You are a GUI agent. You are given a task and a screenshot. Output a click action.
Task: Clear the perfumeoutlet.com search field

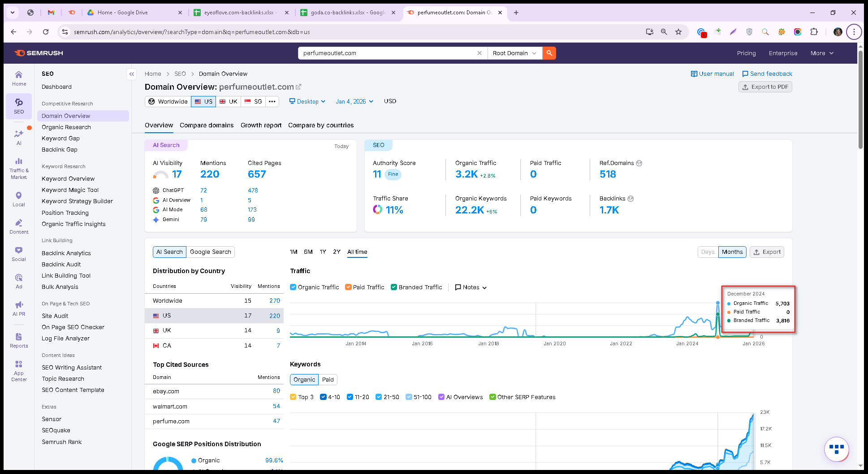point(479,53)
